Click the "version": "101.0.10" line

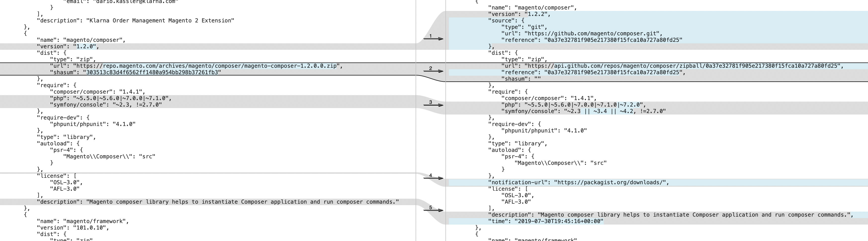coord(73,228)
